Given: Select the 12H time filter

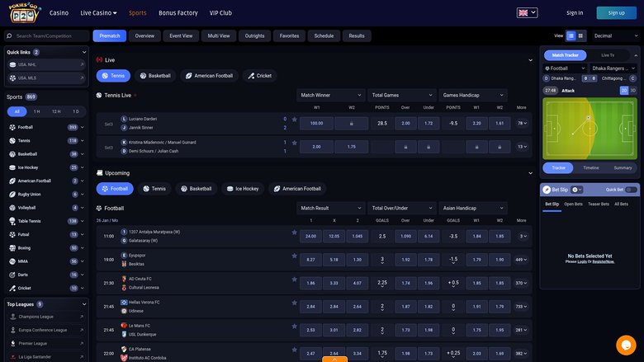Looking at the screenshot, I should point(56,111).
